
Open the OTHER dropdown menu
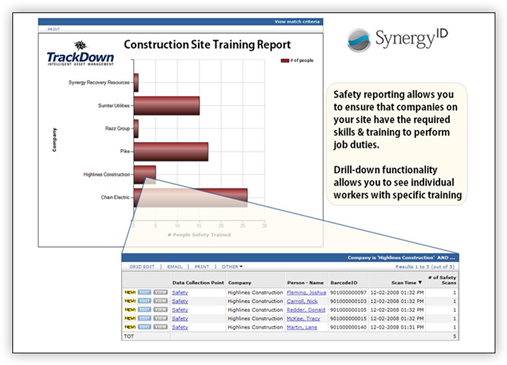pyautogui.click(x=232, y=267)
